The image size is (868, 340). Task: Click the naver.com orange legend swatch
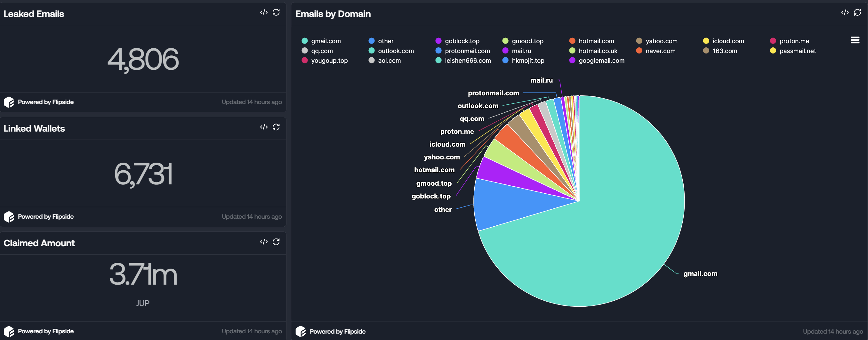coord(639,51)
